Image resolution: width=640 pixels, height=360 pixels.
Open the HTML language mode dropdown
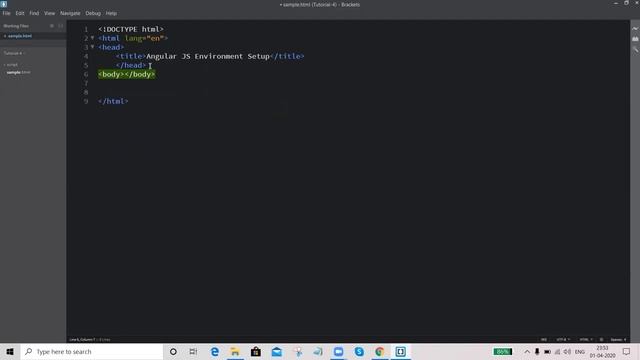point(586,340)
